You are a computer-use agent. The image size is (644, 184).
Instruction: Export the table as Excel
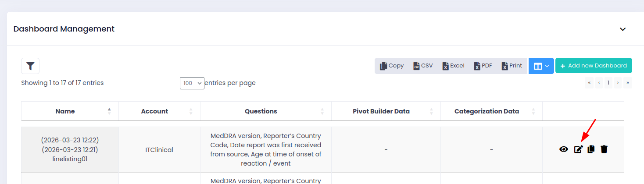click(x=453, y=66)
